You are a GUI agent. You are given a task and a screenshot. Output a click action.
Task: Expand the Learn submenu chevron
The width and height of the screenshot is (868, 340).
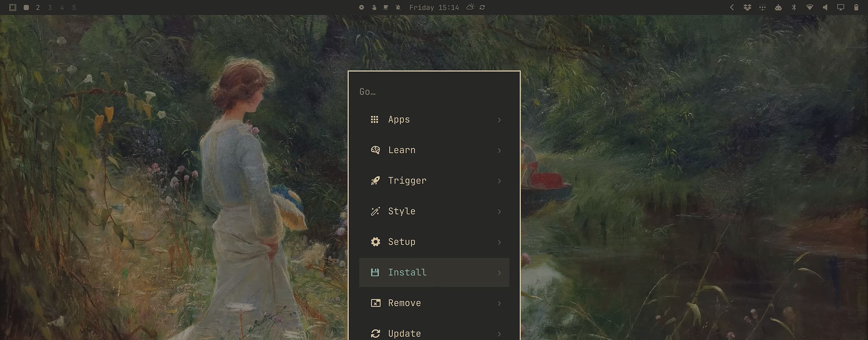(x=499, y=151)
